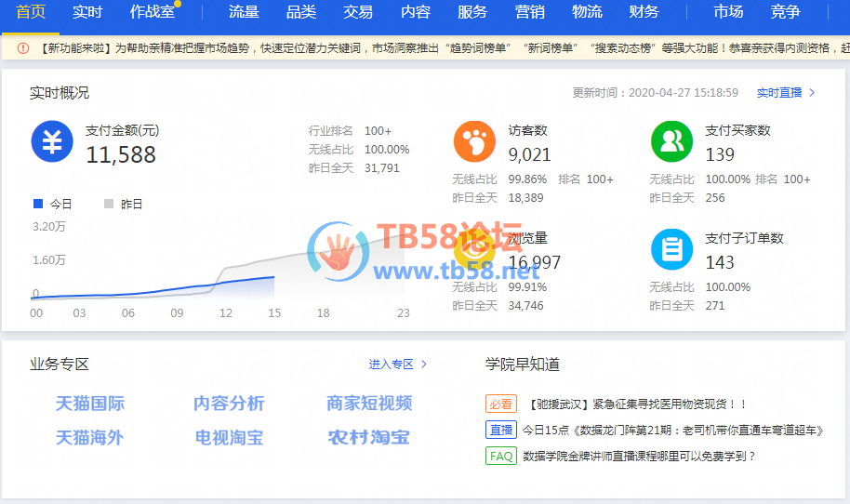Switch to the 实时 tab

(x=87, y=11)
